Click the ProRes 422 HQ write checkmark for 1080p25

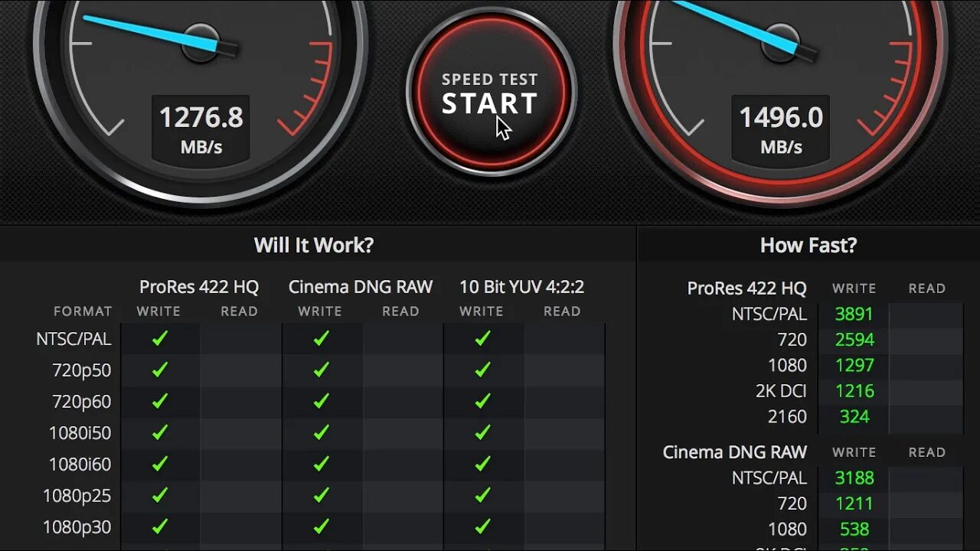160,495
